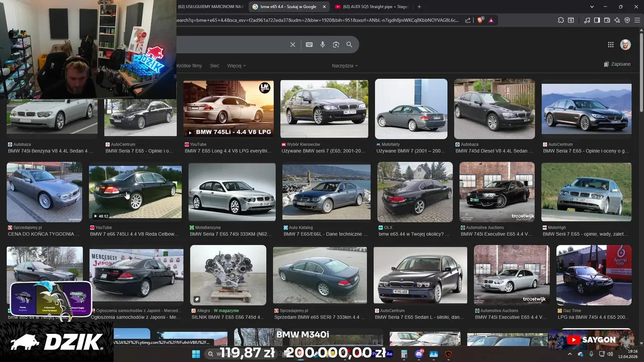Open Windows Start menu
This screenshot has height=362, width=644.
[x=196, y=354]
